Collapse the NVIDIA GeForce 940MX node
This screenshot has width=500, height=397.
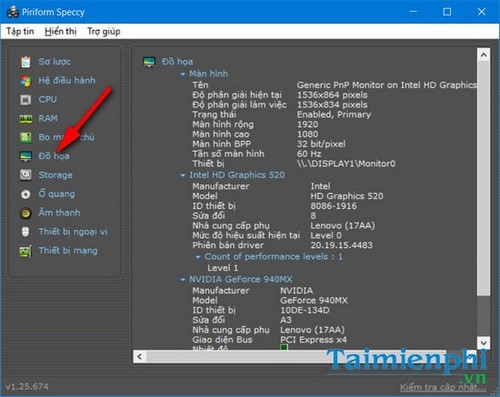coord(182,280)
